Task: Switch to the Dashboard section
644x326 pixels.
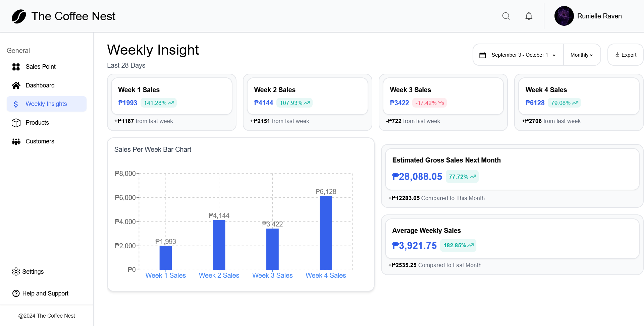Action: click(40, 85)
